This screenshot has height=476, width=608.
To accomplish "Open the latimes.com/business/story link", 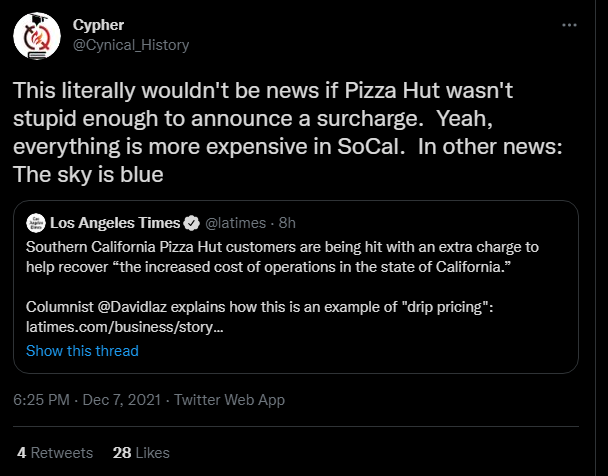I will 124,327.
